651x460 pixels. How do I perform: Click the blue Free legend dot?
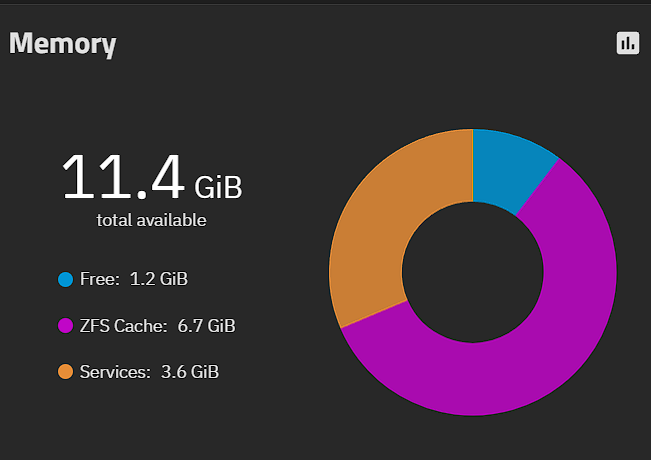pos(66,279)
